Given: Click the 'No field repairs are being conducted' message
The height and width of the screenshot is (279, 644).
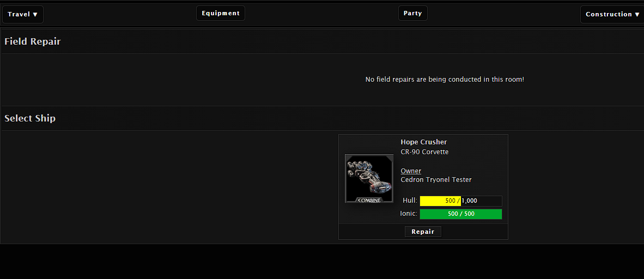Looking at the screenshot, I should (x=445, y=80).
